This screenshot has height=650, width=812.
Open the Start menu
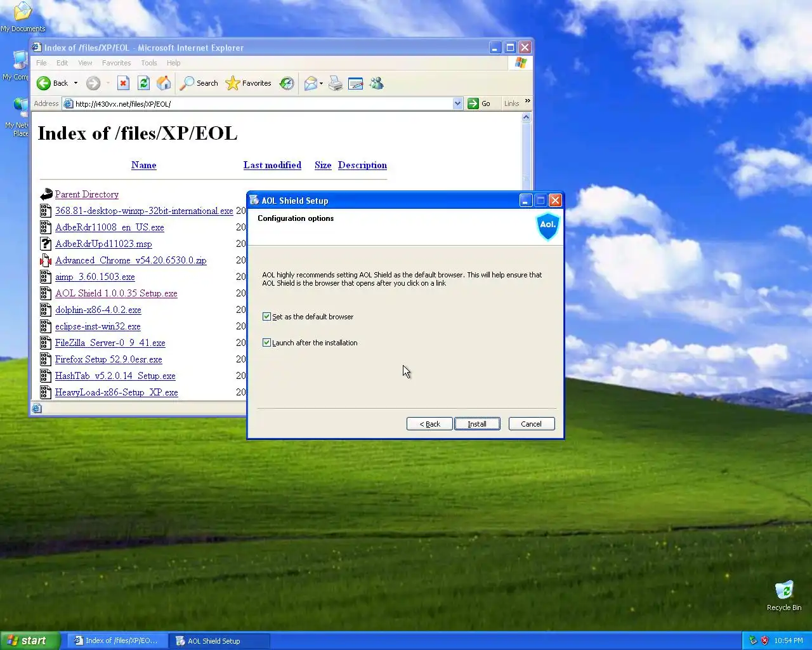[x=30, y=640]
